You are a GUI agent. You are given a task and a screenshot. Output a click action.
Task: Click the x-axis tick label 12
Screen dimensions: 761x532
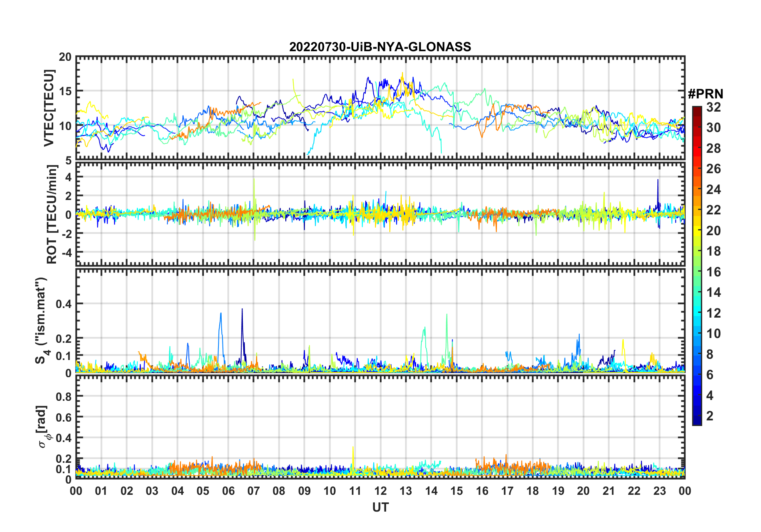(380, 491)
